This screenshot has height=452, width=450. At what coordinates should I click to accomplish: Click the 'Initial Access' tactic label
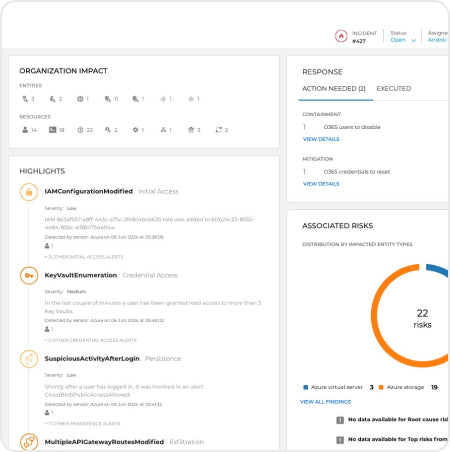(158, 192)
